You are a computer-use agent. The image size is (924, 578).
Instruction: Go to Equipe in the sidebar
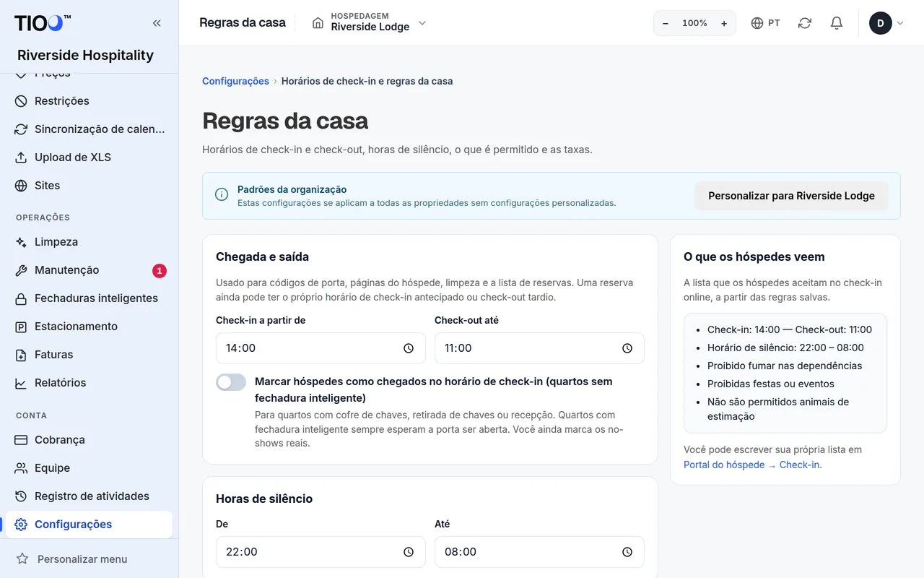coord(90,468)
